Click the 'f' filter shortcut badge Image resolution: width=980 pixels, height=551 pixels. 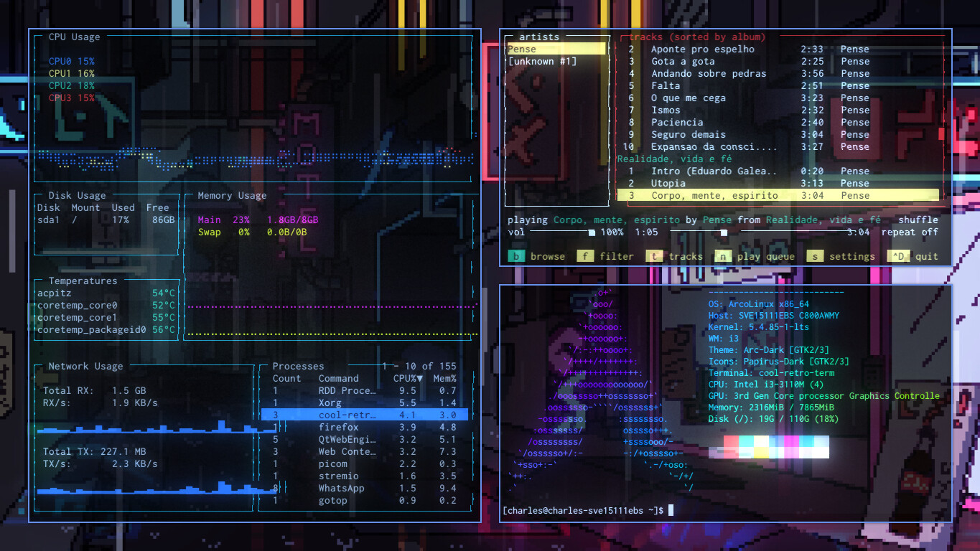pyautogui.click(x=585, y=256)
